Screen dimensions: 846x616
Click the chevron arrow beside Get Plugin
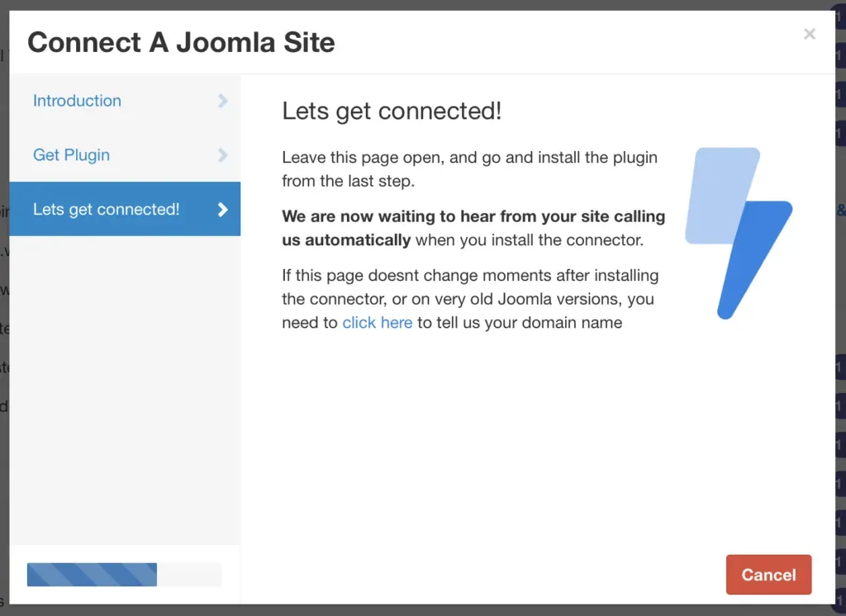point(222,155)
